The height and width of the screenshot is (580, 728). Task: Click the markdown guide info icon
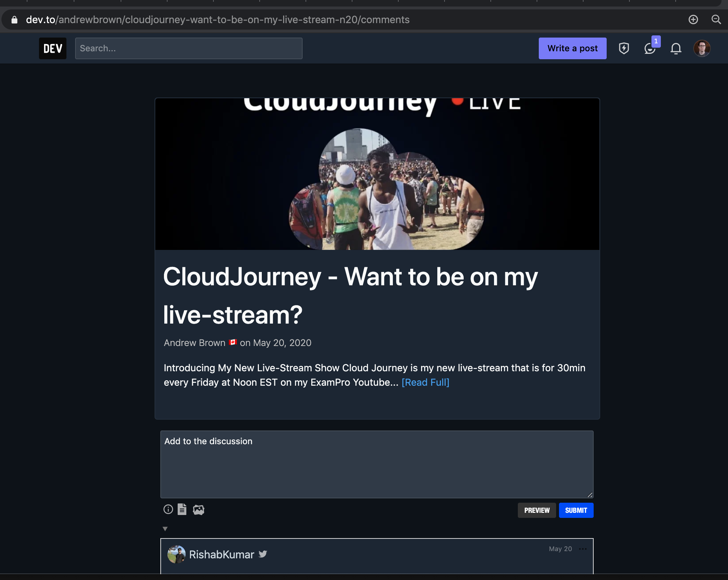(x=168, y=509)
